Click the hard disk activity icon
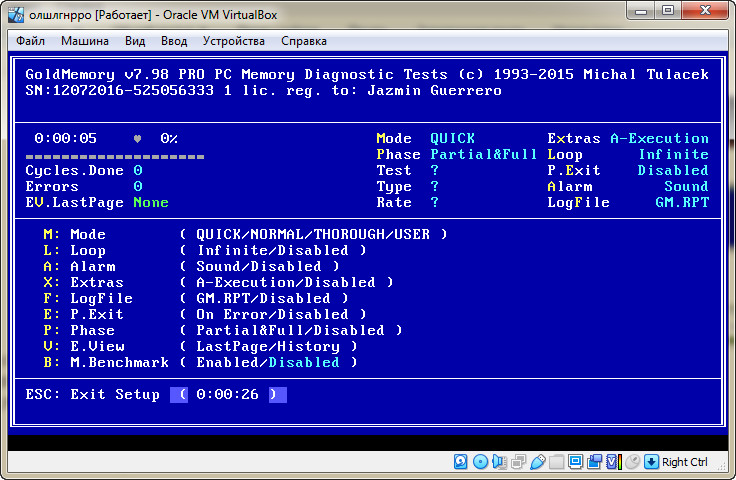 coord(461,462)
